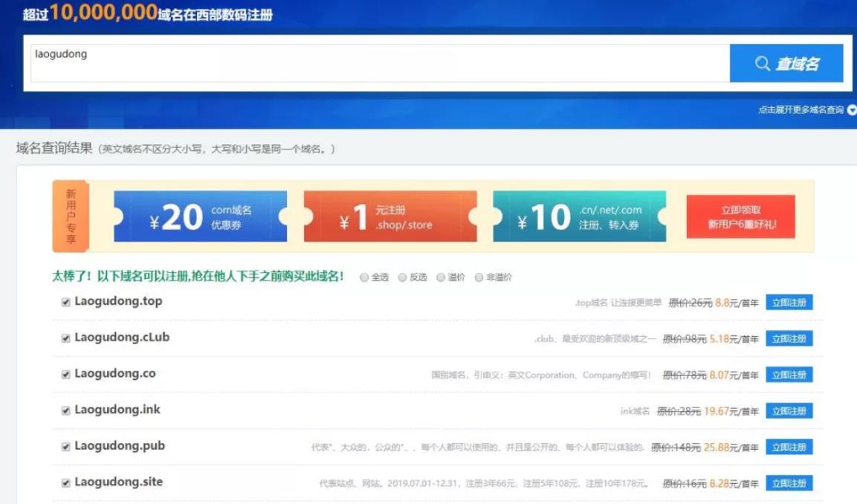Click the magnifier icon in search button
Viewport: 857px width, 504px height.
click(763, 64)
